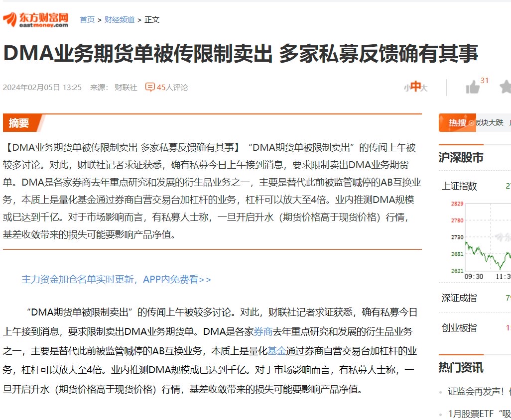The image size is (511, 420).
Task: Open the 1月股票ETF news link
Action: pos(479,414)
